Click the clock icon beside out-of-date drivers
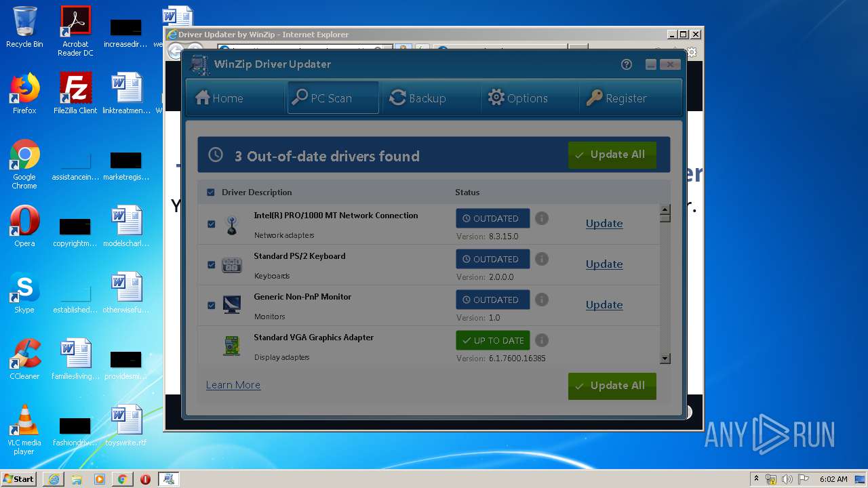868x488 pixels. click(216, 155)
